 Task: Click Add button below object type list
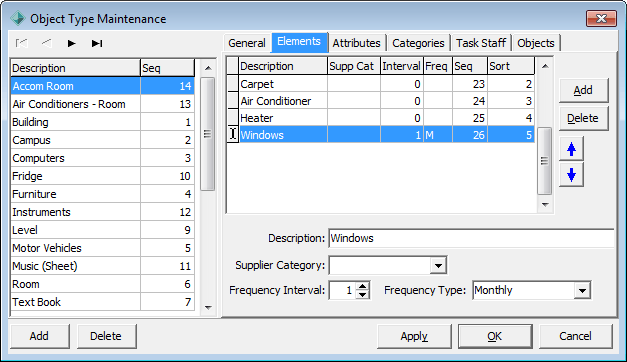[x=39, y=336]
